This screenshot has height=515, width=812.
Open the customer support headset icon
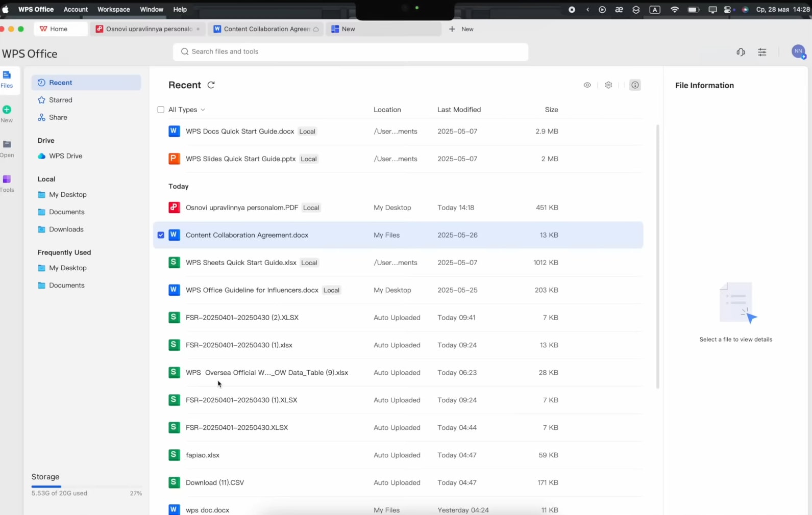(741, 52)
